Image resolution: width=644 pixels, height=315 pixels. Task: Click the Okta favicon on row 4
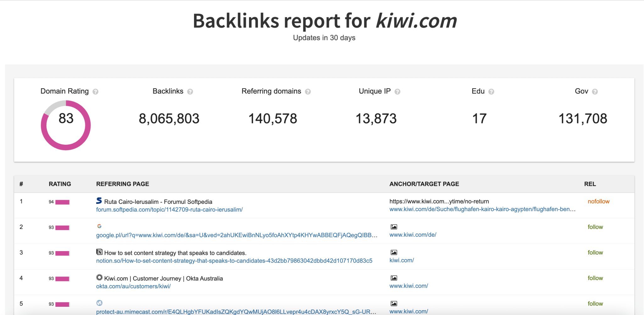(x=99, y=277)
